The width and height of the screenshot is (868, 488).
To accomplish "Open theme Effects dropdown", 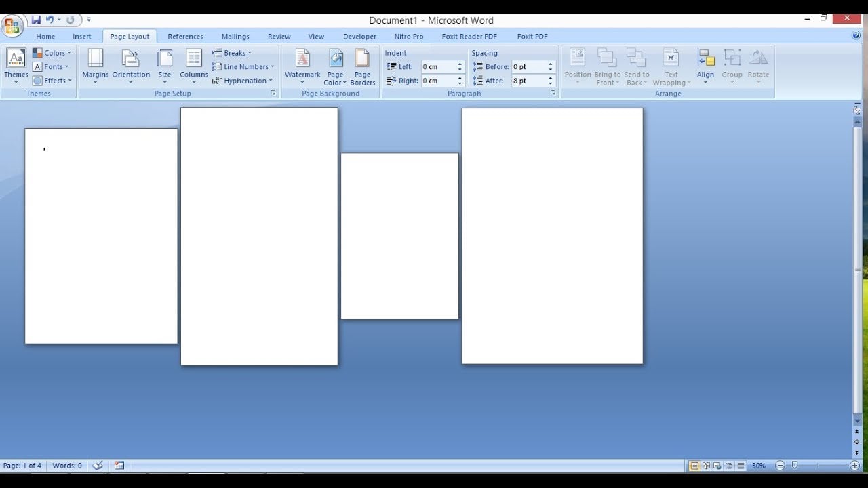I will click(52, 81).
